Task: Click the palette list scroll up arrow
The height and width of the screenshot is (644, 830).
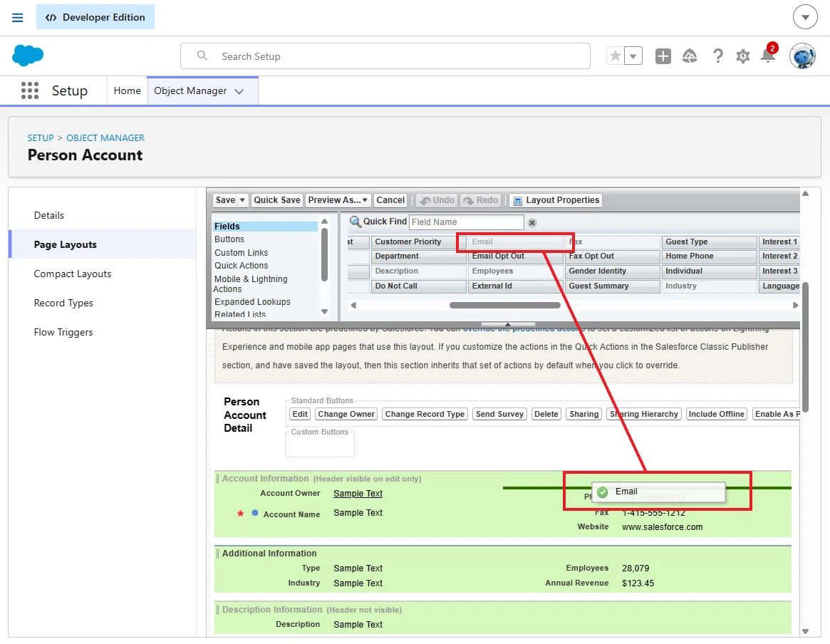Action: click(324, 221)
